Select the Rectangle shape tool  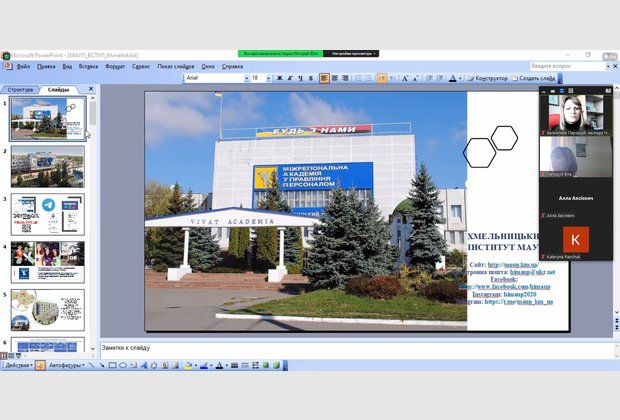tap(112, 365)
